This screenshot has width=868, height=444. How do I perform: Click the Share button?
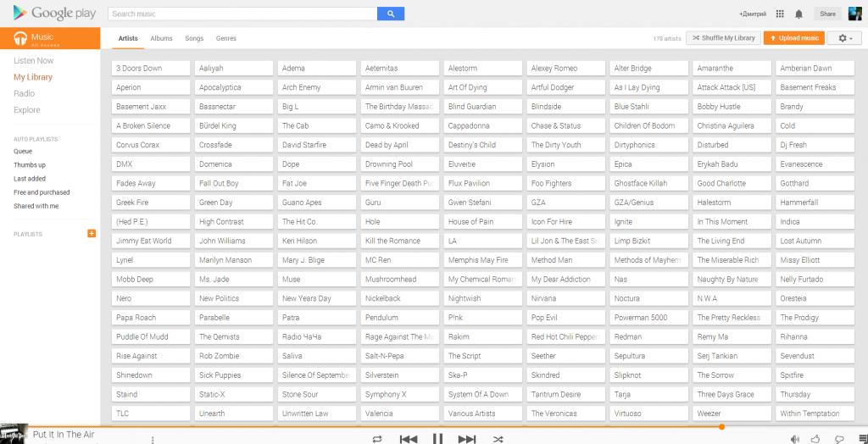click(x=827, y=14)
